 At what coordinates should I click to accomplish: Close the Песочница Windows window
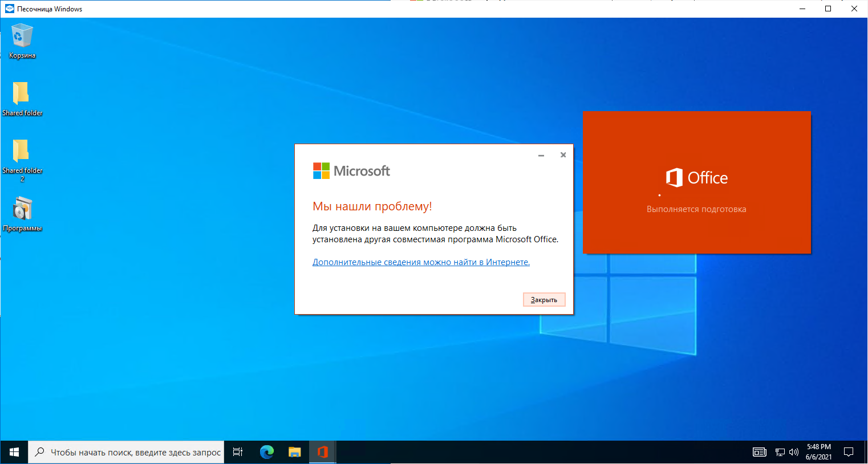(x=854, y=9)
